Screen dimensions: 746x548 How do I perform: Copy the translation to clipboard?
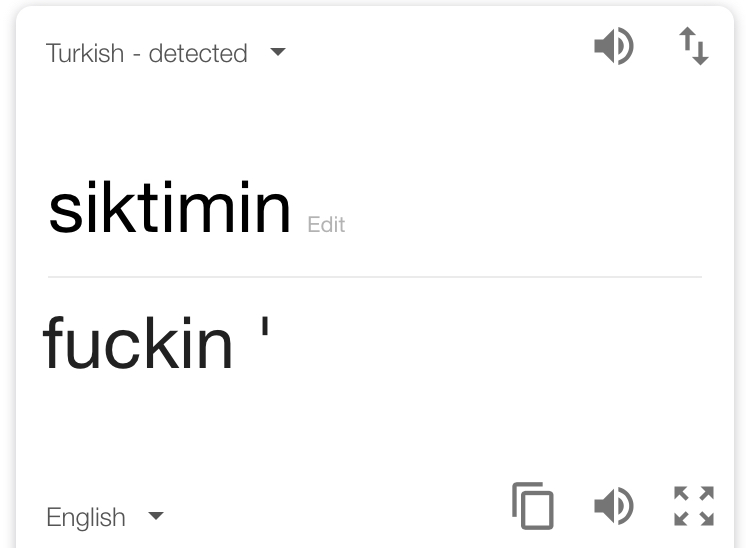(x=533, y=506)
